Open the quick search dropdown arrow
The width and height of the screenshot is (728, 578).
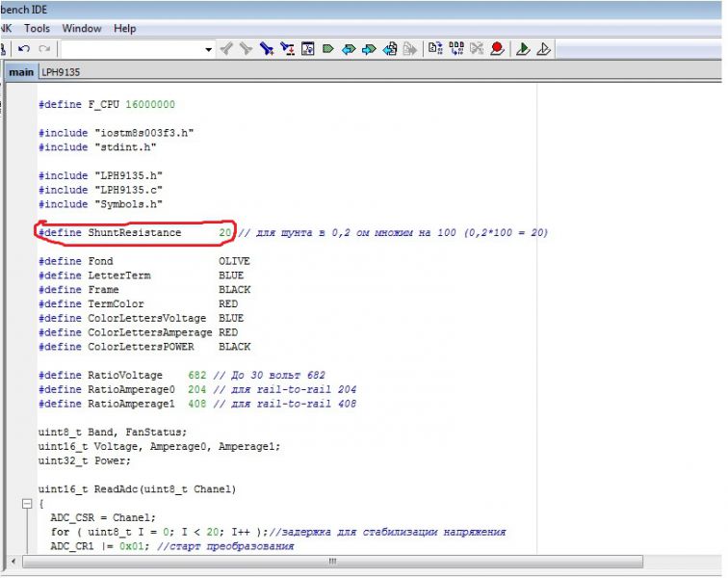pyautogui.click(x=209, y=48)
